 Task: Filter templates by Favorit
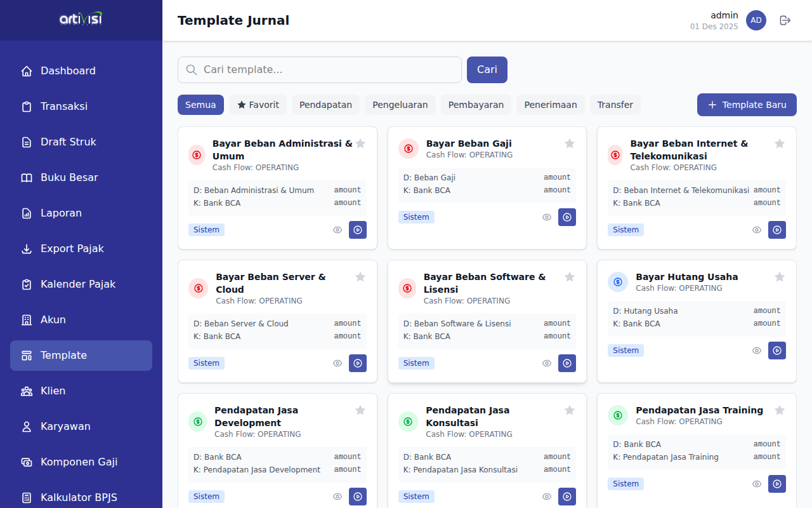[x=258, y=105]
